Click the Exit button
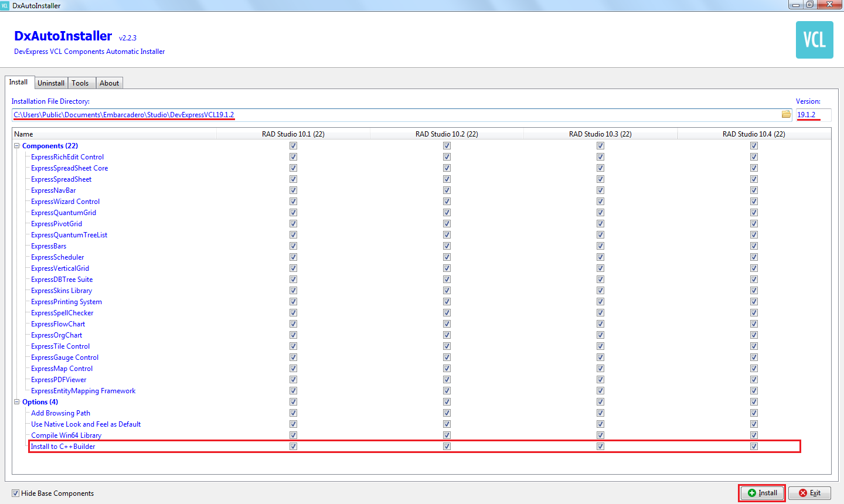844x504 pixels. 809,493
